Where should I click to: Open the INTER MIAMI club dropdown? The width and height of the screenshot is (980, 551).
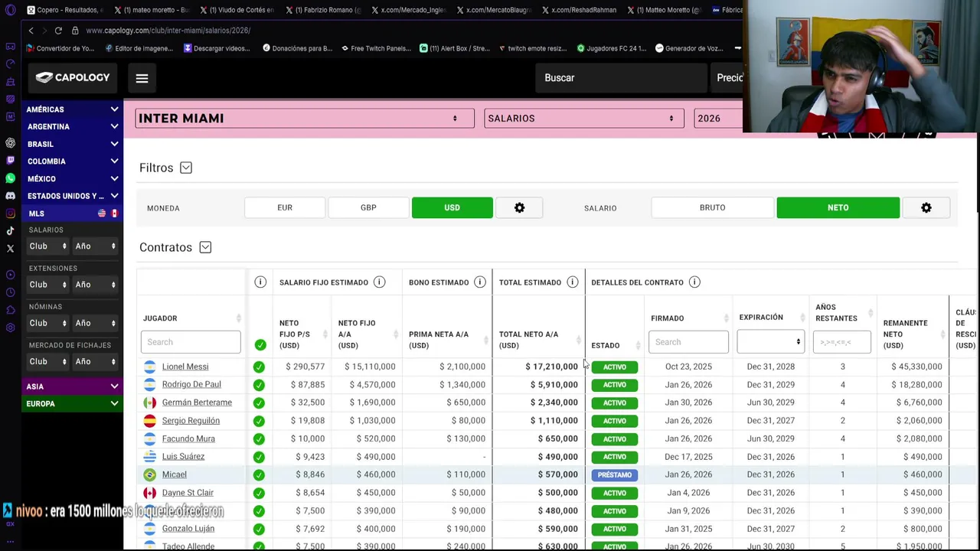coord(305,119)
